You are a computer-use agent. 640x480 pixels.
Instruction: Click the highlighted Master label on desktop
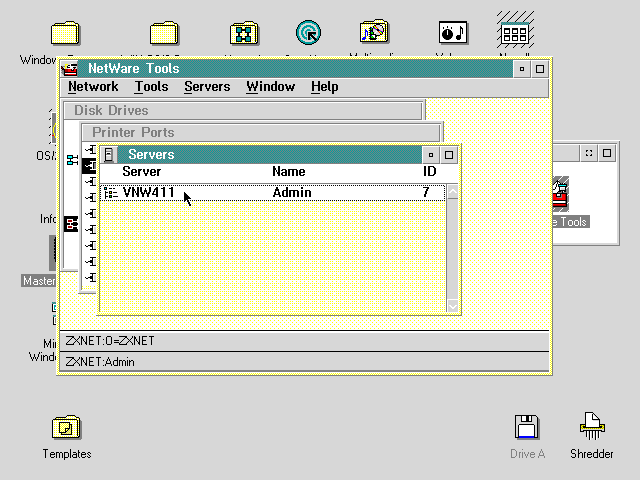point(39,281)
